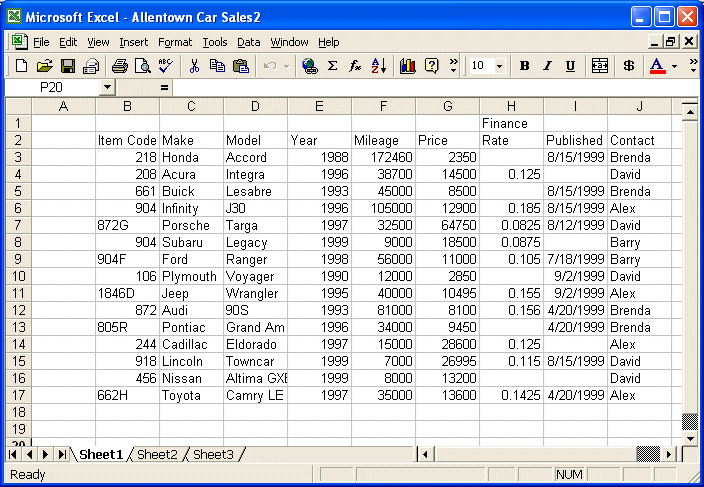Jump to last sheet tab arrow

point(62,454)
